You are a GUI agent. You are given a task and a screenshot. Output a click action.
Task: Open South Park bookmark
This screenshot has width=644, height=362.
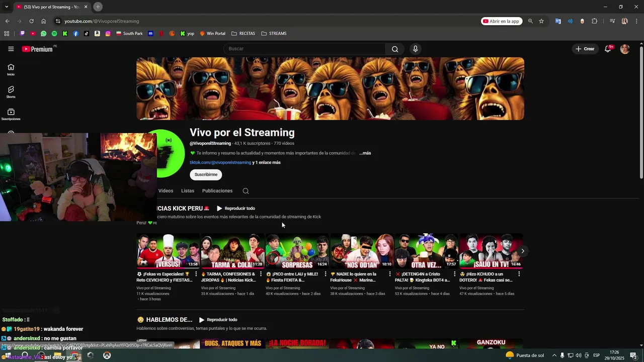pos(129,34)
